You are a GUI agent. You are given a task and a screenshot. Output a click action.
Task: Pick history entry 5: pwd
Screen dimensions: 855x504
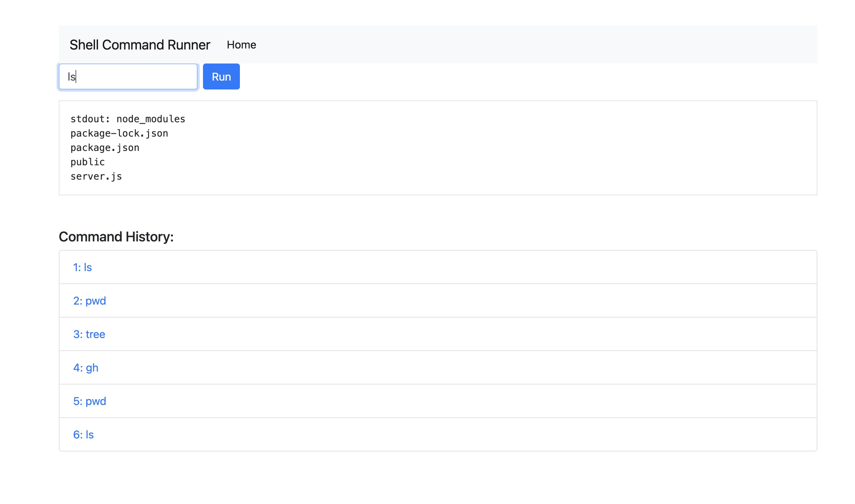point(90,401)
